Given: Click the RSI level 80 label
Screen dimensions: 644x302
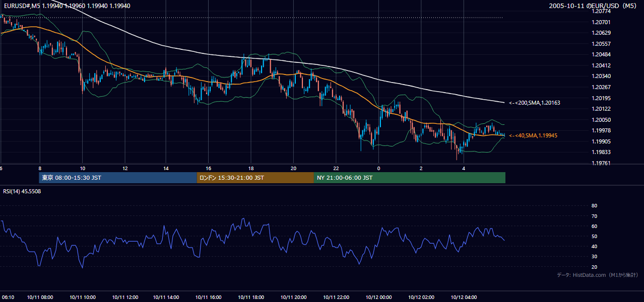Looking at the screenshot, I should 594,206.
